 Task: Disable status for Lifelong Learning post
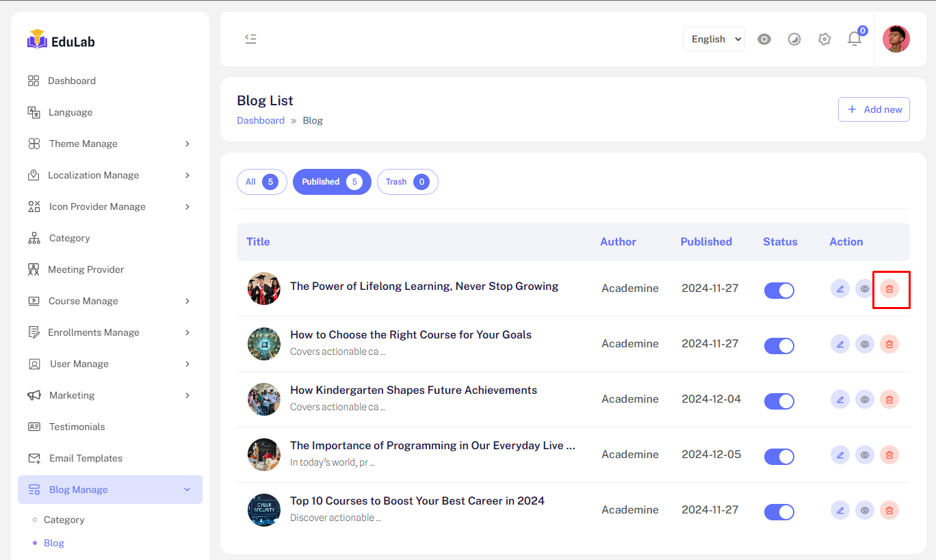tap(779, 290)
